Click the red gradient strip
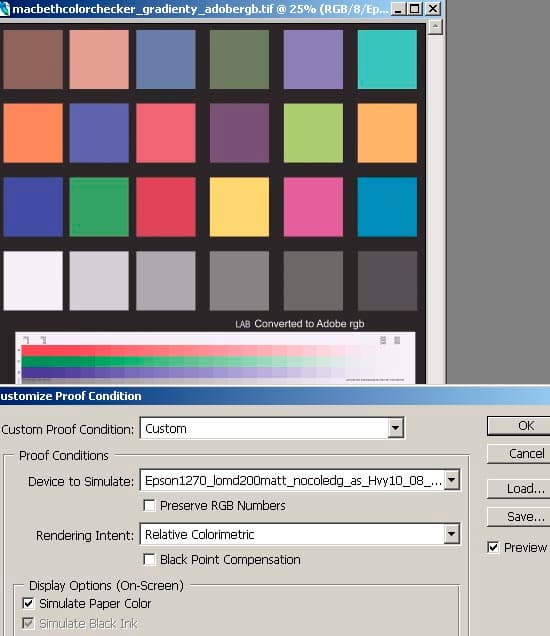550x636 pixels. coord(191,351)
